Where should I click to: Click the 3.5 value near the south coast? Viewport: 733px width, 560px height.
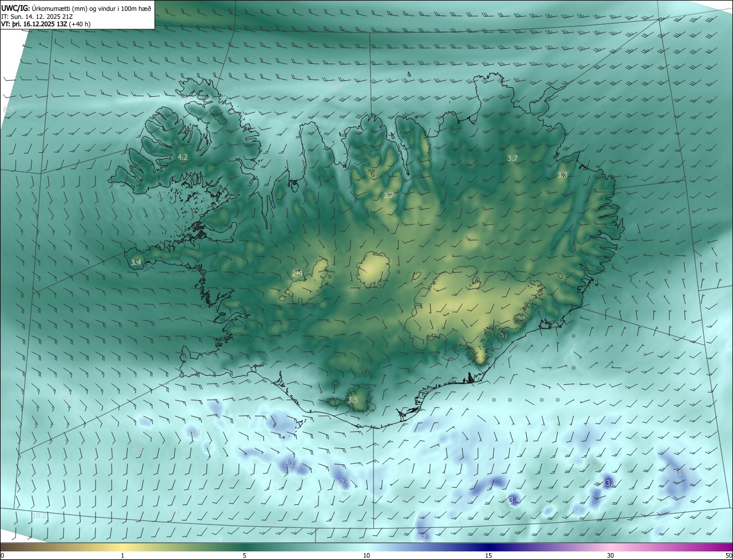(353, 400)
